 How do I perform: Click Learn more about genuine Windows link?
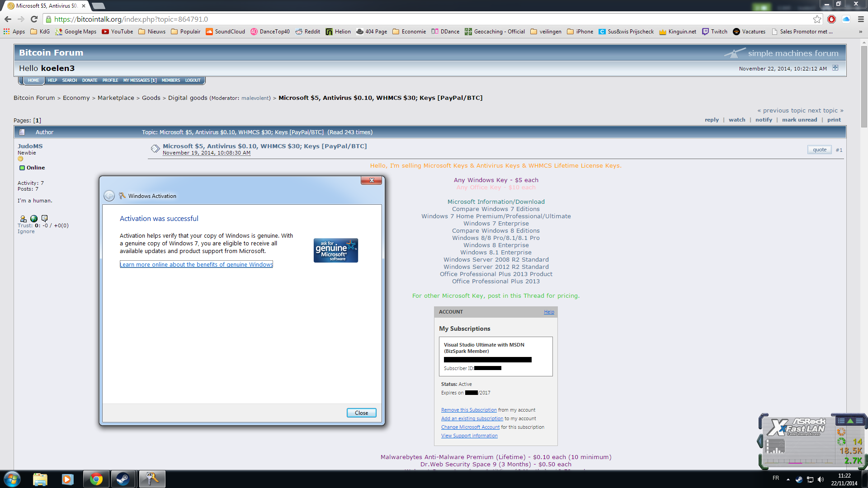196,264
